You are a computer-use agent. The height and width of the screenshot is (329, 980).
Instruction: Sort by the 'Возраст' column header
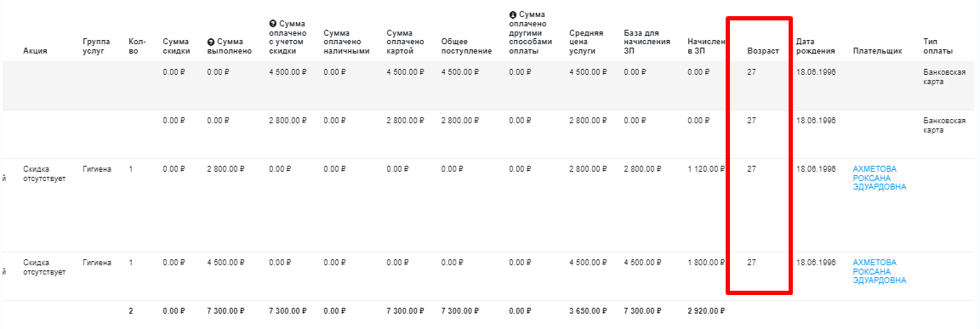(x=763, y=51)
